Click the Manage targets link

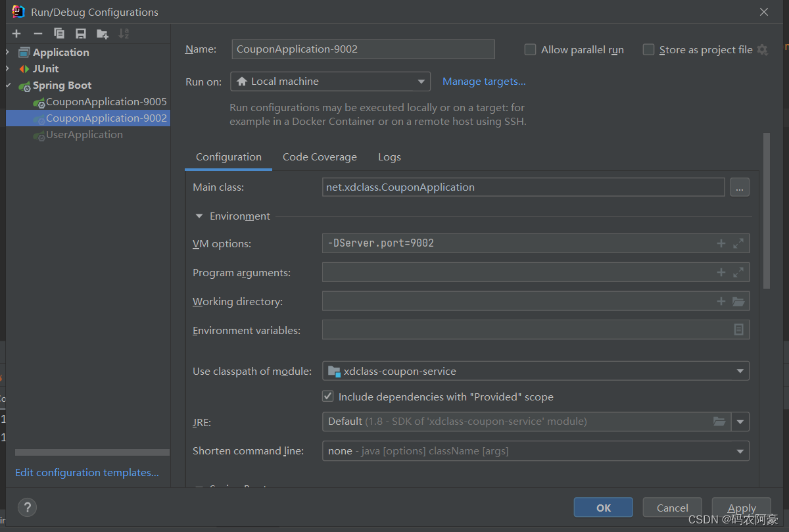tap(484, 82)
